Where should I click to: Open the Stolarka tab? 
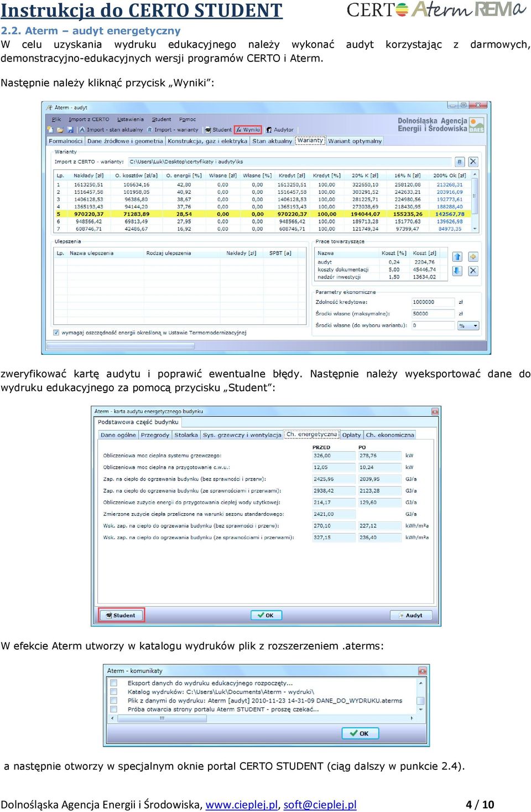coord(186,435)
